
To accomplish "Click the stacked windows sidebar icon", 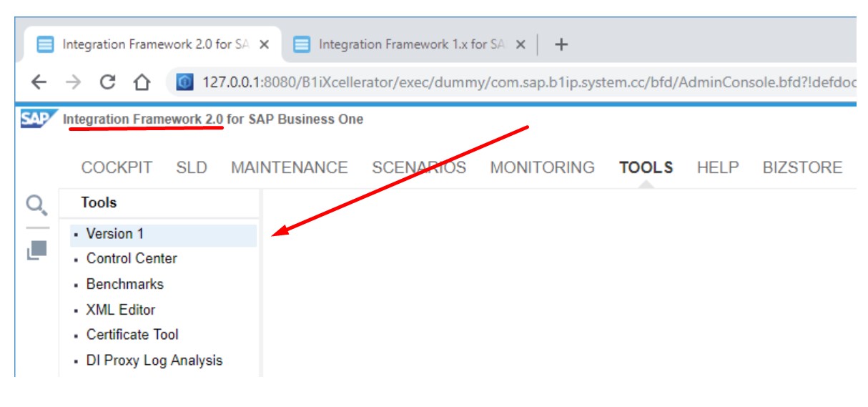I will 37,250.
